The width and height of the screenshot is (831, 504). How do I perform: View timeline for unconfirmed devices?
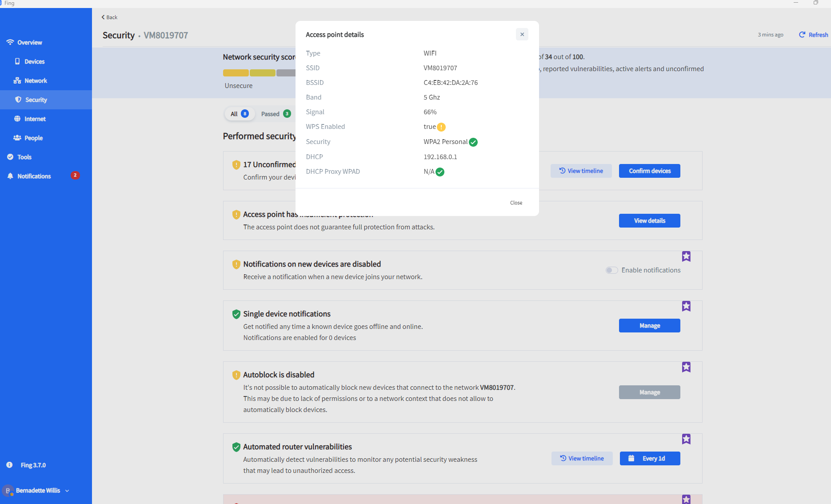pyautogui.click(x=581, y=171)
